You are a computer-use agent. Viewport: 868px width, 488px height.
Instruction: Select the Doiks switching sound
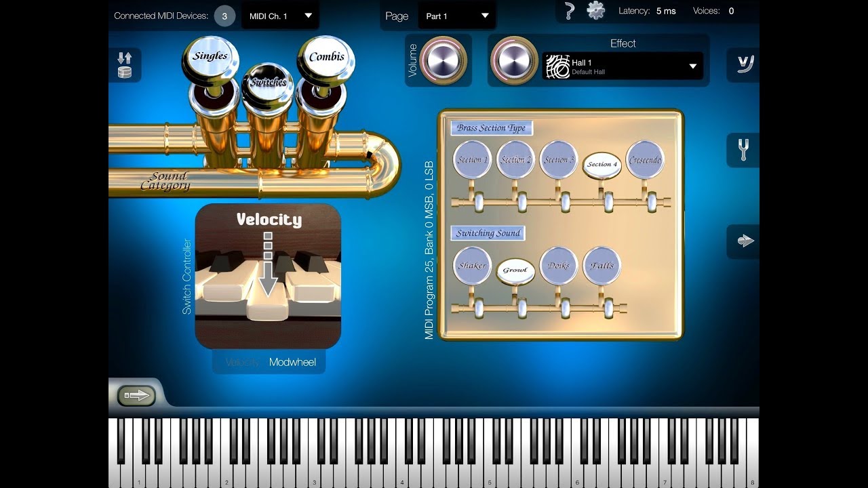click(x=559, y=266)
